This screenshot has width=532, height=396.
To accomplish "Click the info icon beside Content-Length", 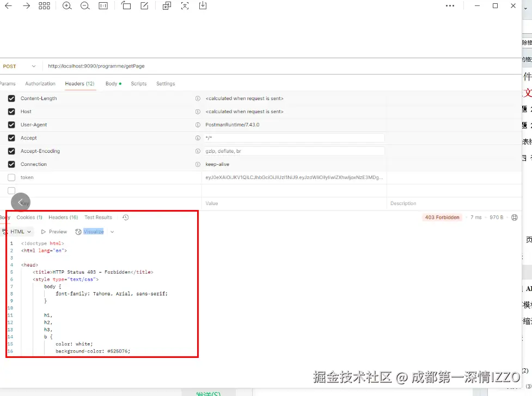I will pos(198,98).
